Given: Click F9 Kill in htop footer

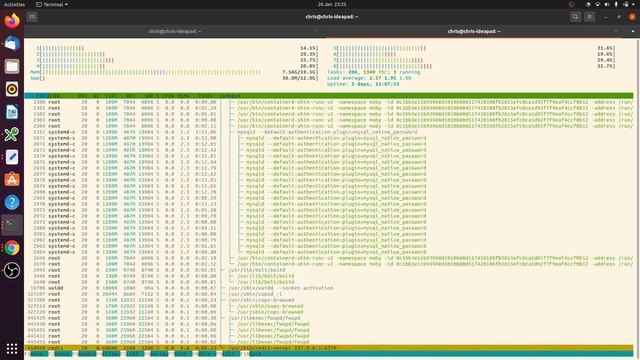Looking at the screenshot, I should (229, 354).
